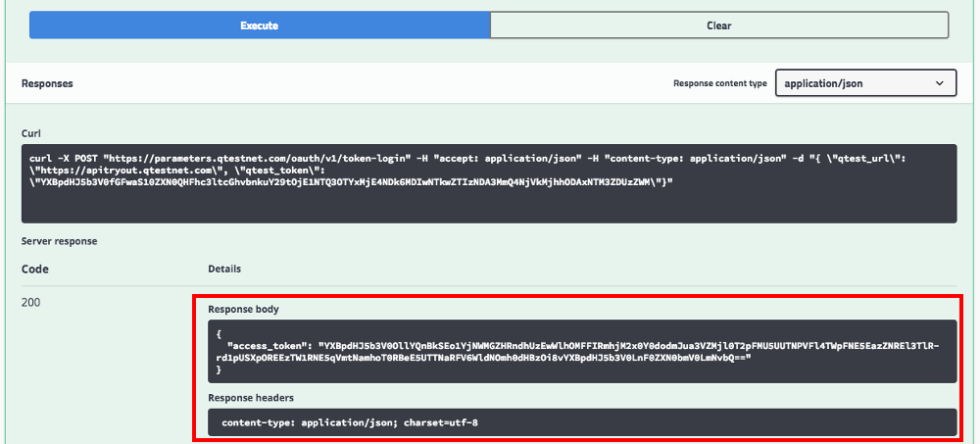Click the Responses section heading
The image size is (980, 444).
(x=47, y=84)
